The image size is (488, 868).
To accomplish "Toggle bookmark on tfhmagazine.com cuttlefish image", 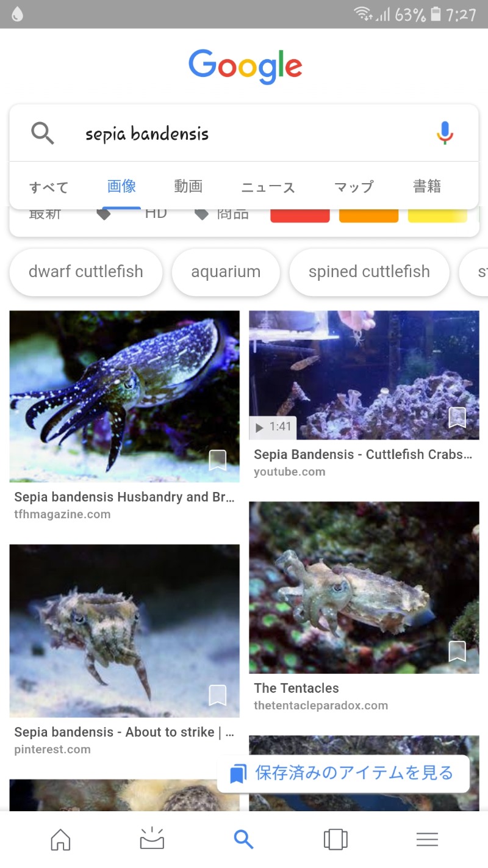I will coord(218,460).
